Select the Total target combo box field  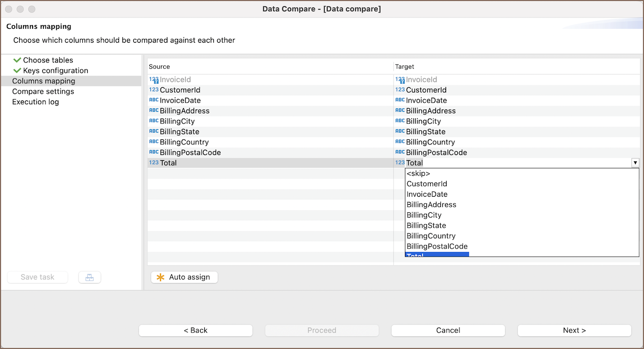tap(522, 163)
